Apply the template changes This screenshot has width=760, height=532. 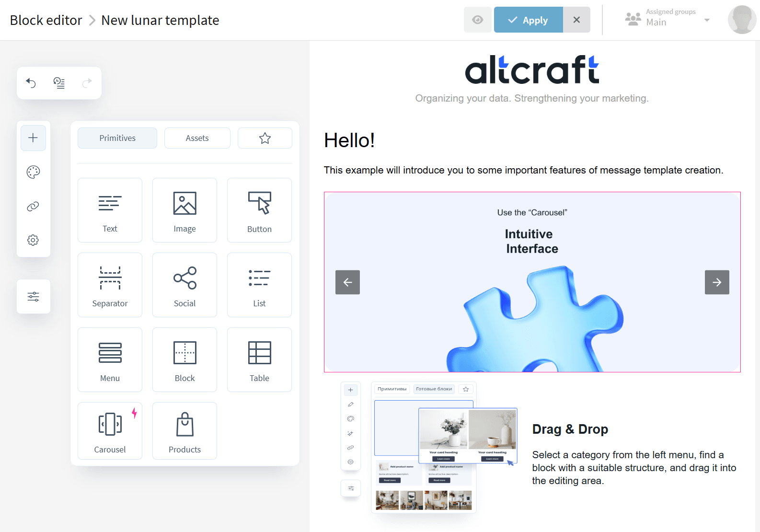(x=529, y=20)
